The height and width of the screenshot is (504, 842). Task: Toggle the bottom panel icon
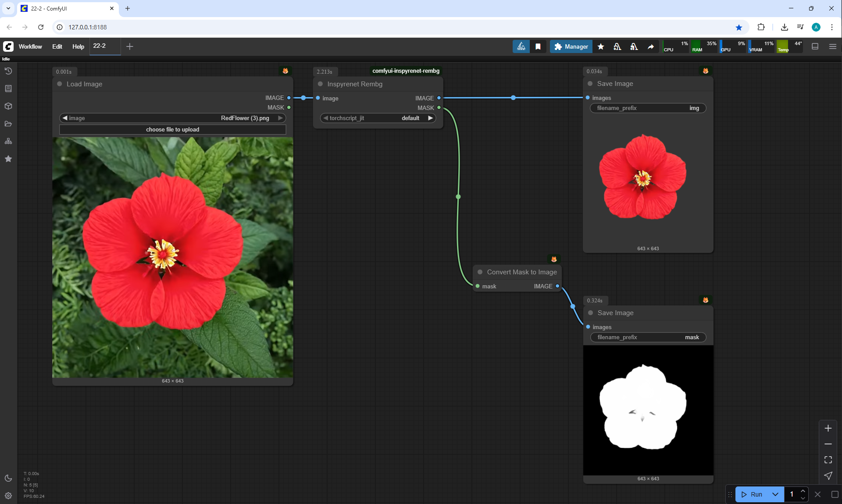click(x=815, y=46)
